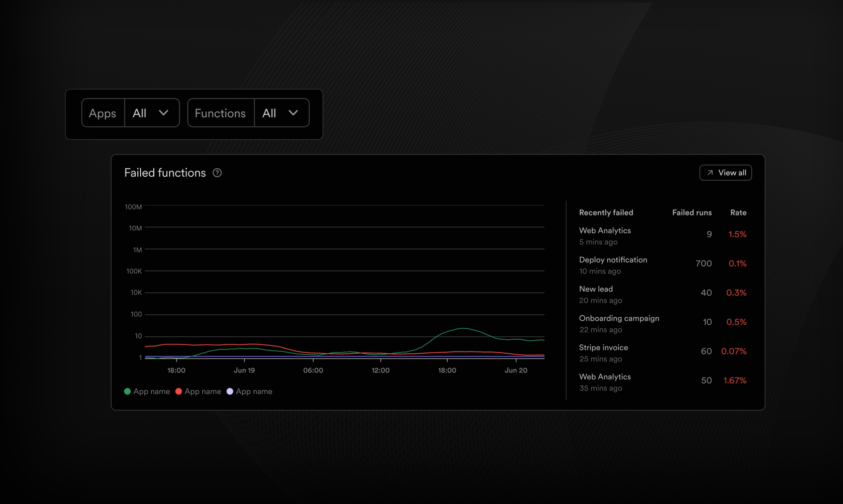Screen dimensions: 843x504
Task: Click the Jun 19 timeline tick label
Action: [x=244, y=370]
